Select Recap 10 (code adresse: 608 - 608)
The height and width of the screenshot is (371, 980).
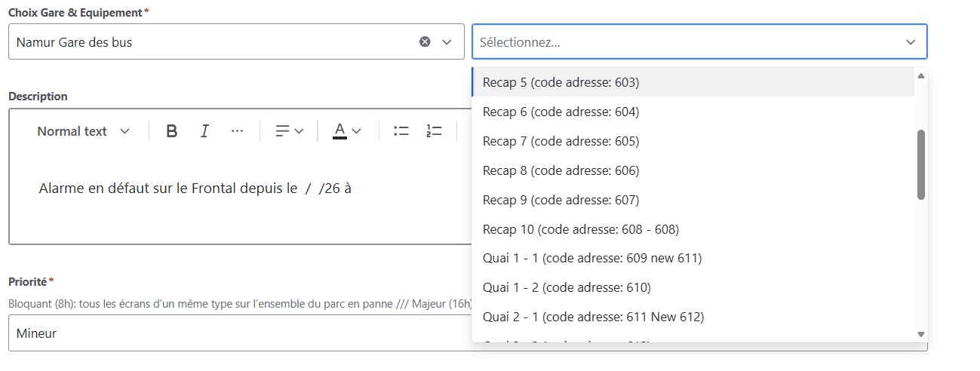point(693,229)
